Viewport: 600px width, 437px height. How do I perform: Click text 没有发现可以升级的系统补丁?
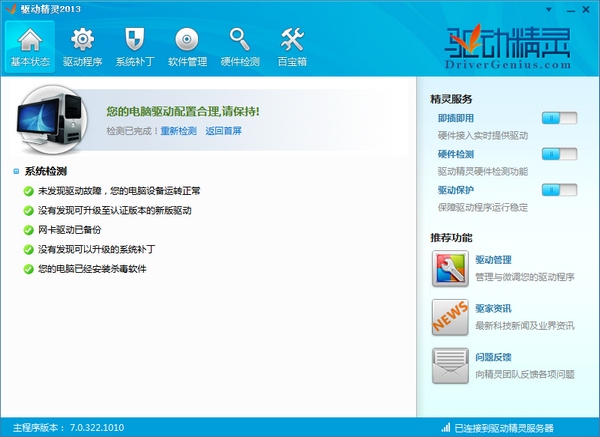(96, 249)
